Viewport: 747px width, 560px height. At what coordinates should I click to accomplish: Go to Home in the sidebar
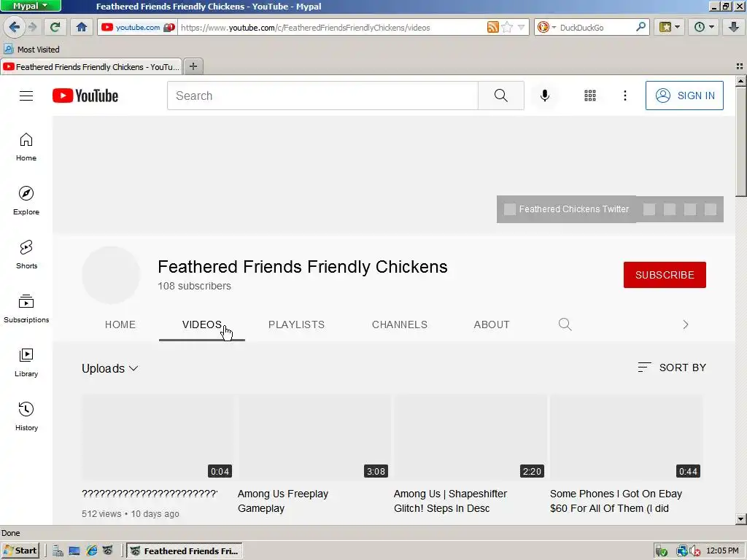(26, 147)
